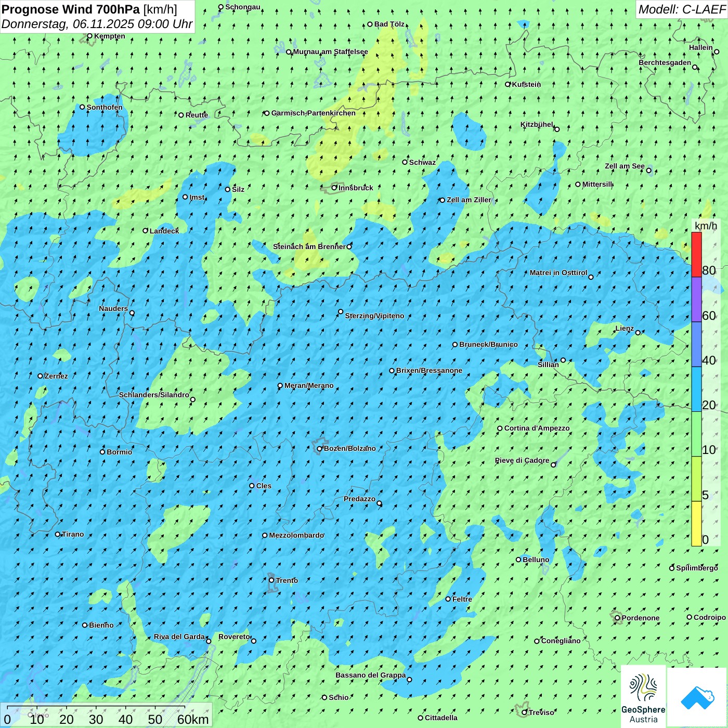This screenshot has width=728, height=728.
Task: Click the 'Riva del Garda' label
Action: point(179,636)
